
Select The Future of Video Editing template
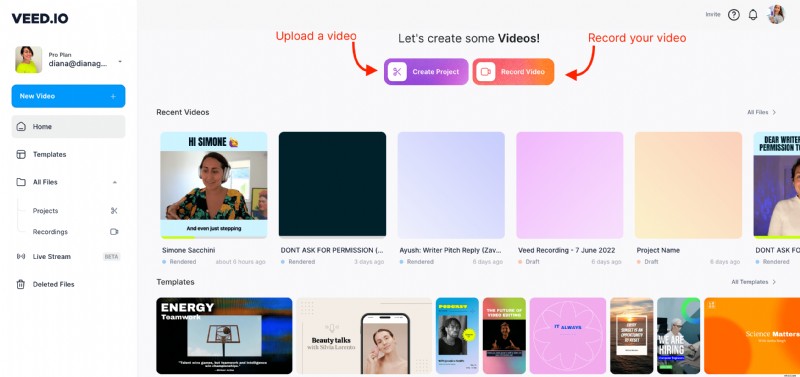(x=504, y=336)
